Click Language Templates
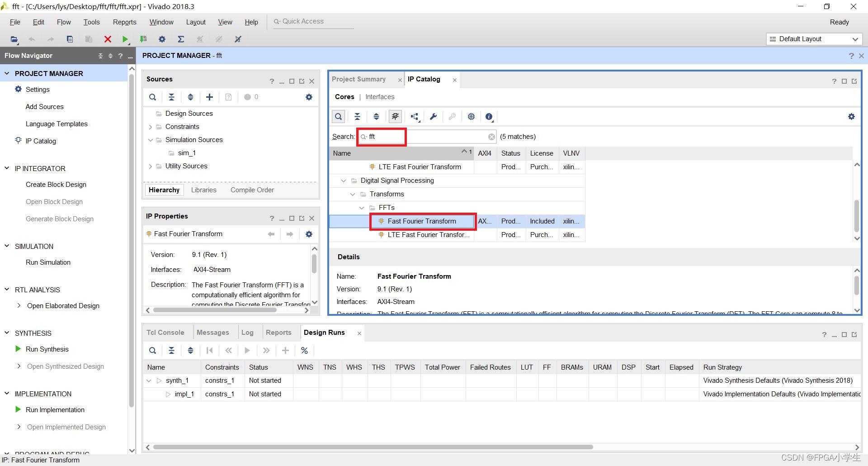The height and width of the screenshot is (466, 868). [x=57, y=124]
